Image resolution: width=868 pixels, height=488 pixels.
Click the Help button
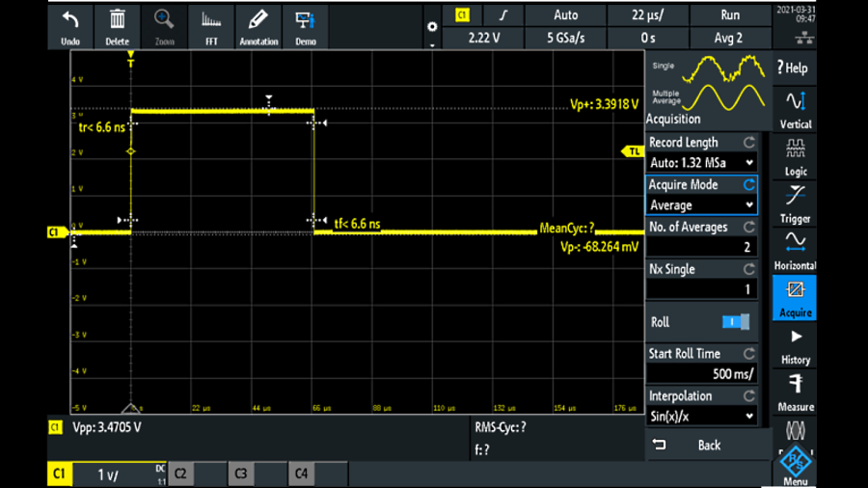(795, 68)
